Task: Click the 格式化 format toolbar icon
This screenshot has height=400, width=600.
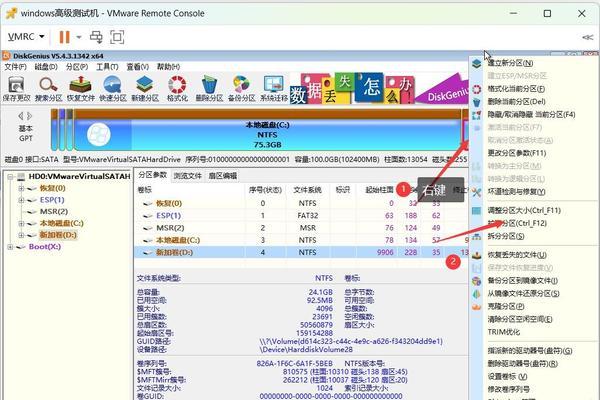Action: click(177, 89)
